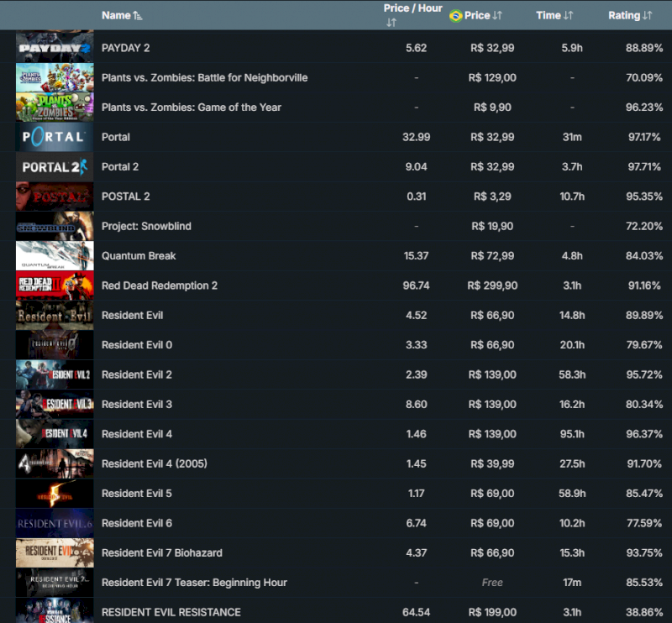The height and width of the screenshot is (623, 672).
Task: Click the POSTAL 2 game name
Action: point(125,196)
